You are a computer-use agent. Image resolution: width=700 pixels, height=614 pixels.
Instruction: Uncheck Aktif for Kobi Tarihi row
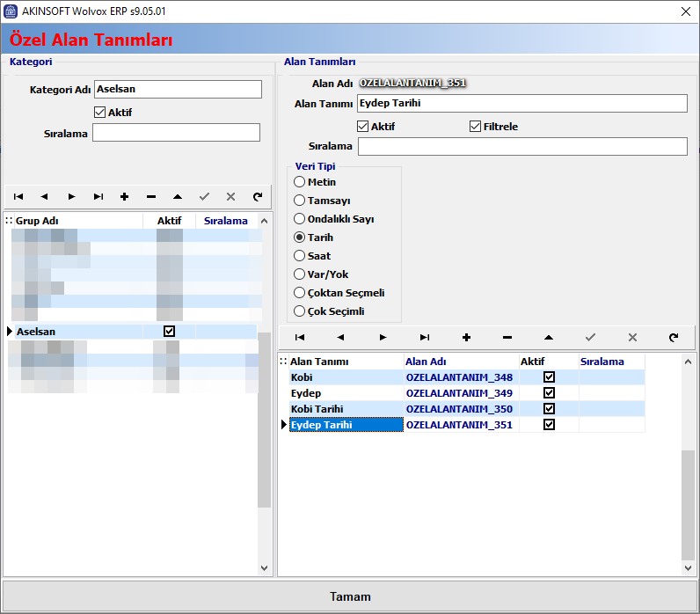[x=550, y=409]
